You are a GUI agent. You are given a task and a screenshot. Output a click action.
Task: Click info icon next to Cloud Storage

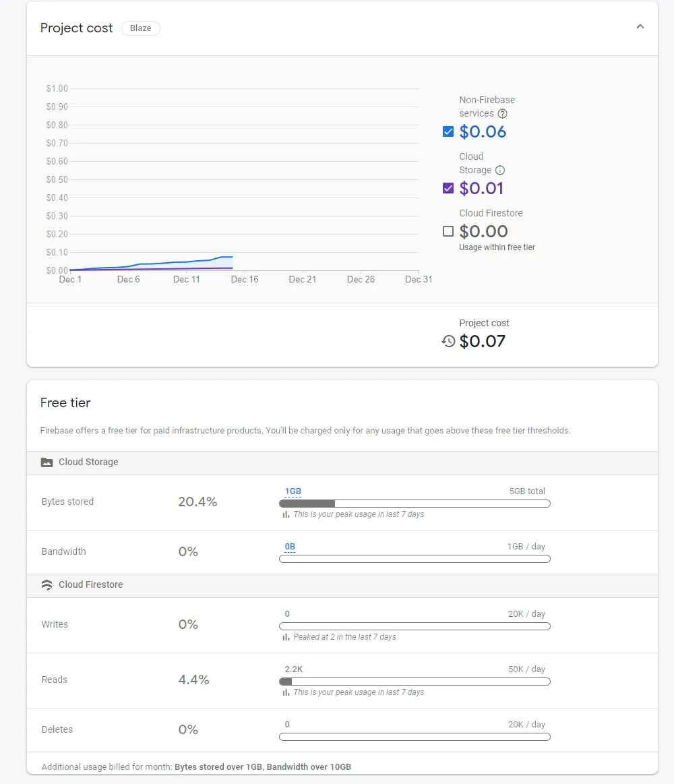pyautogui.click(x=500, y=171)
